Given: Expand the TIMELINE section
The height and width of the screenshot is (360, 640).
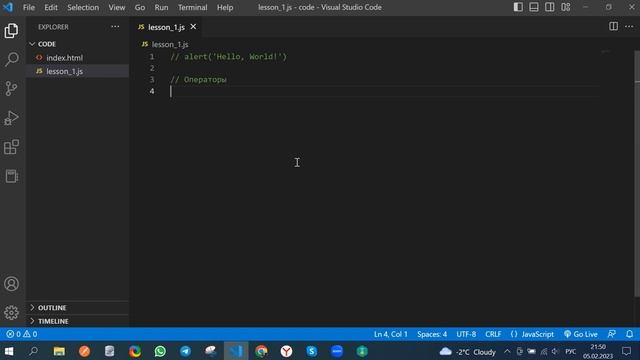Looking at the screenshot, I should [53, 321].
